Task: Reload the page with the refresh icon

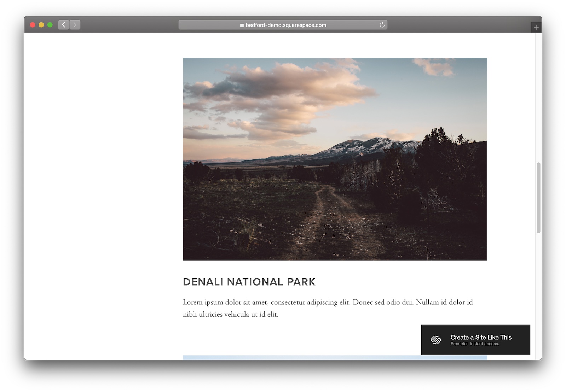Action: coord(382,25)
